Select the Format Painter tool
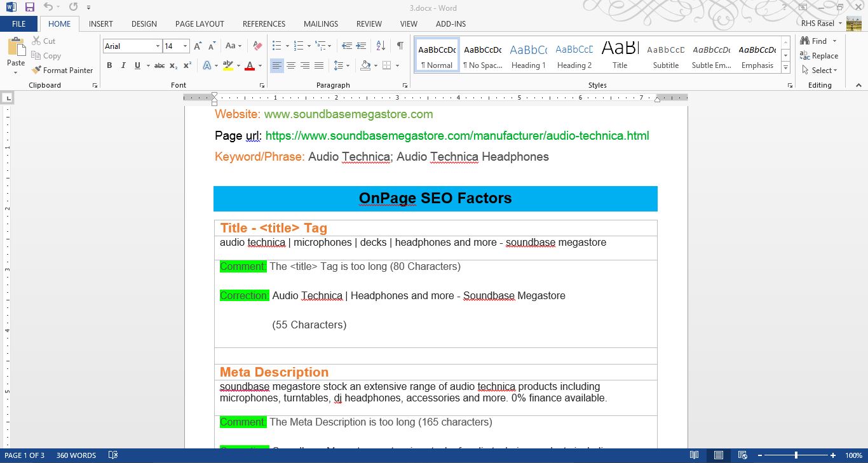Image resolution: width=868 pixels, height=463 pixels. (x=63, y=70)
